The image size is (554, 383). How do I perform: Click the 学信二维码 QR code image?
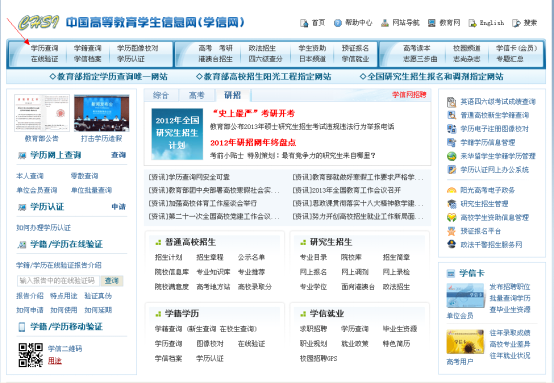point(31,355)
